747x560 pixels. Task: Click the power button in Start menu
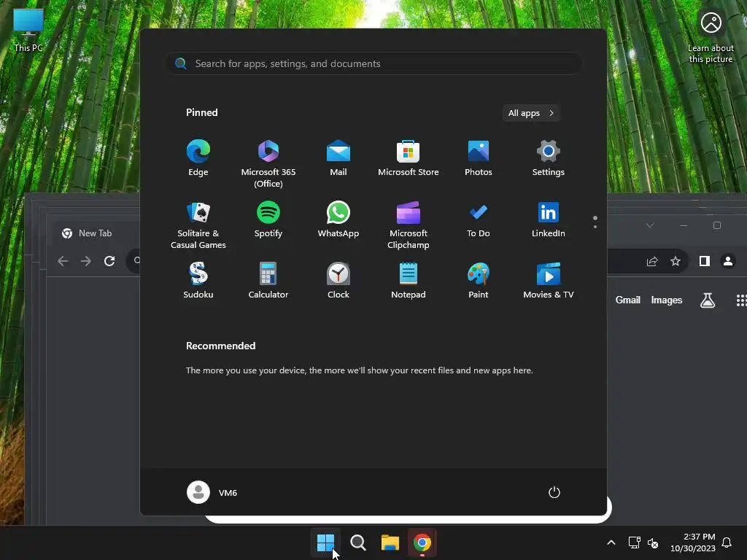(x=554, y=492)
